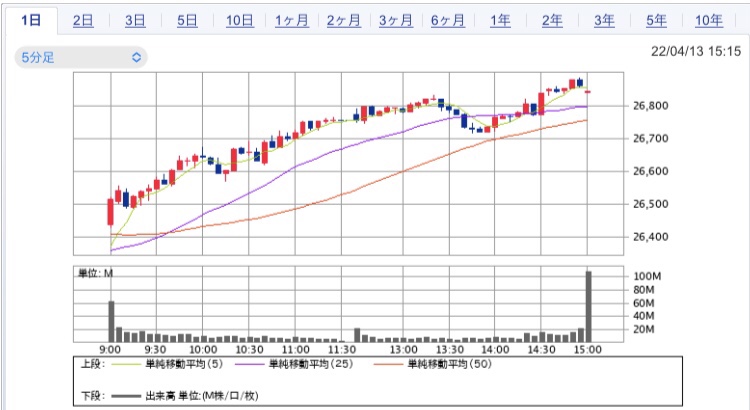Click the 11:30 time axis label

[342, 350]
